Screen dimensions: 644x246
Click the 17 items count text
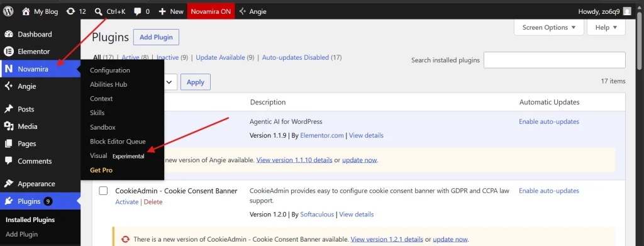pyautogui.click(x=613, y=81)
